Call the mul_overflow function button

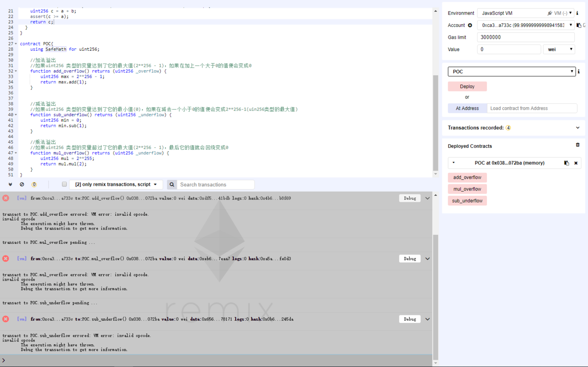click(467, 189)
